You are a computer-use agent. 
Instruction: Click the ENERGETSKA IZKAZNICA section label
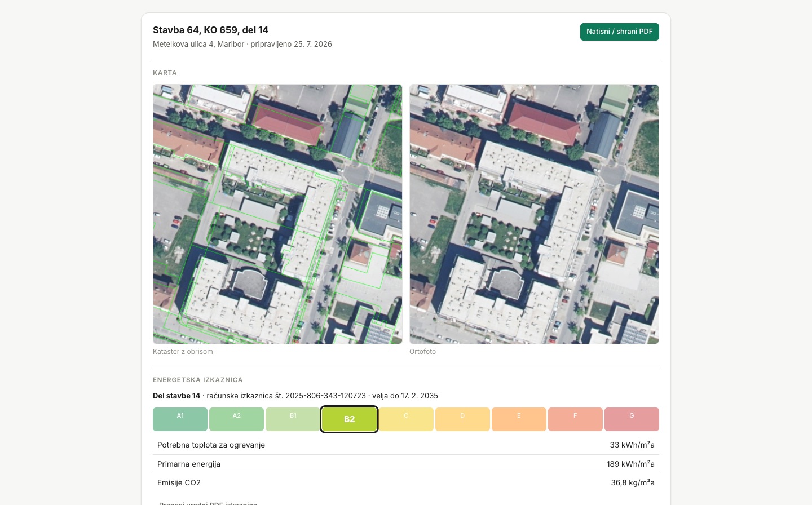coord(198,380)
